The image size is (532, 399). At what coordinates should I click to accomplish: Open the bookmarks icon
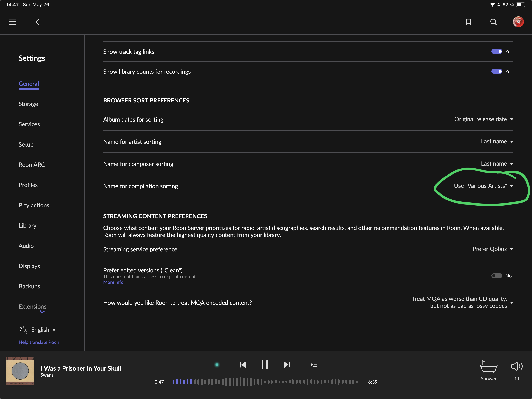[468, 22]
